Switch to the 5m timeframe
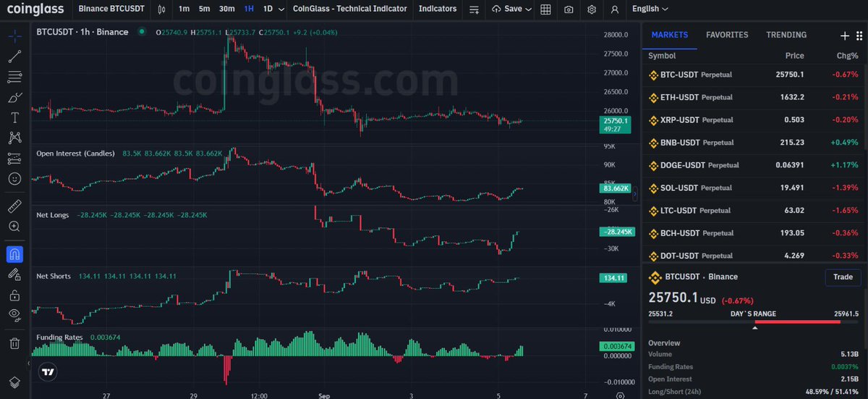This screenshot has width=868, height=399. (205, 9)
